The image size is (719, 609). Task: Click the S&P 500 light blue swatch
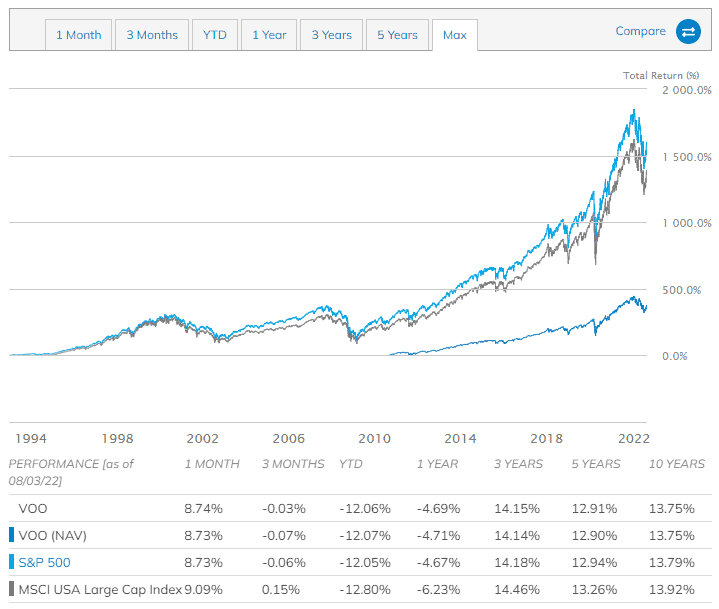click(x=11, y=562)
